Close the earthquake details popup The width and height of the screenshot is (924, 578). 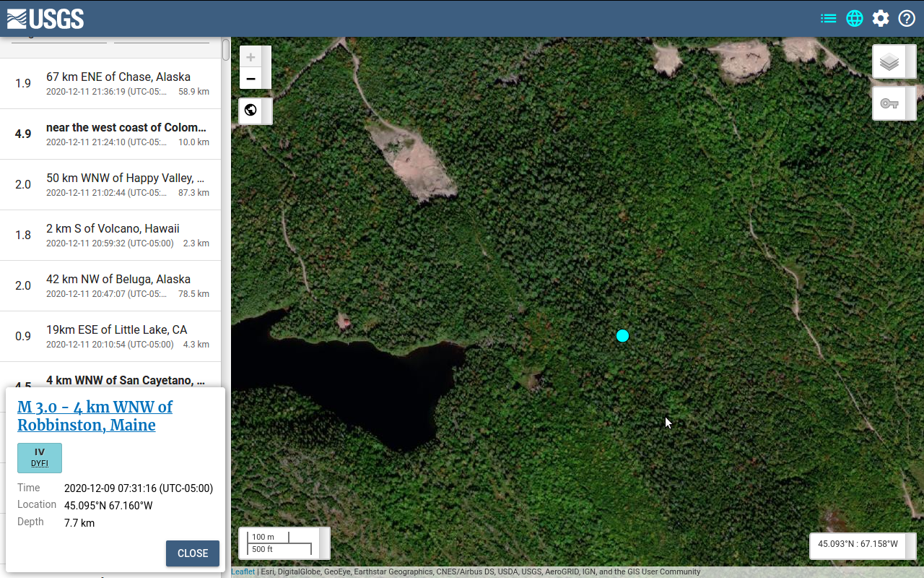[x=193, y=553]
